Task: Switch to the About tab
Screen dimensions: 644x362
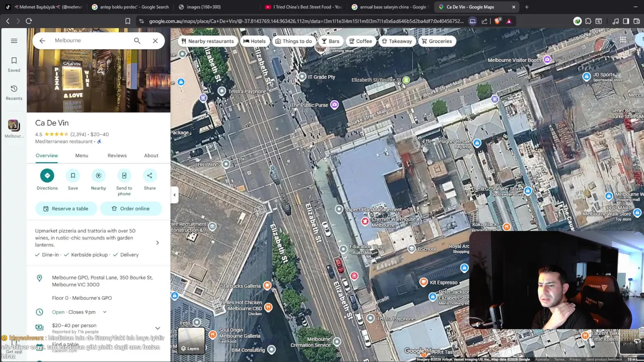Action: [x=151, y=155]
